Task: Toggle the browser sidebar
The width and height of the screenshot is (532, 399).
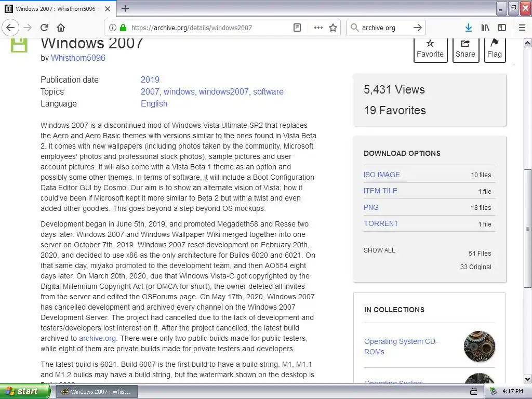Action: [502, 28]
